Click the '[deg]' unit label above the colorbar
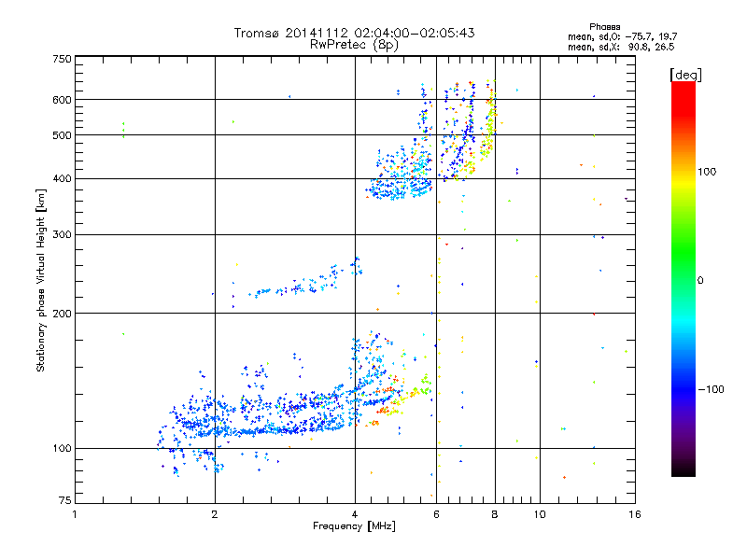 [685, 75]
